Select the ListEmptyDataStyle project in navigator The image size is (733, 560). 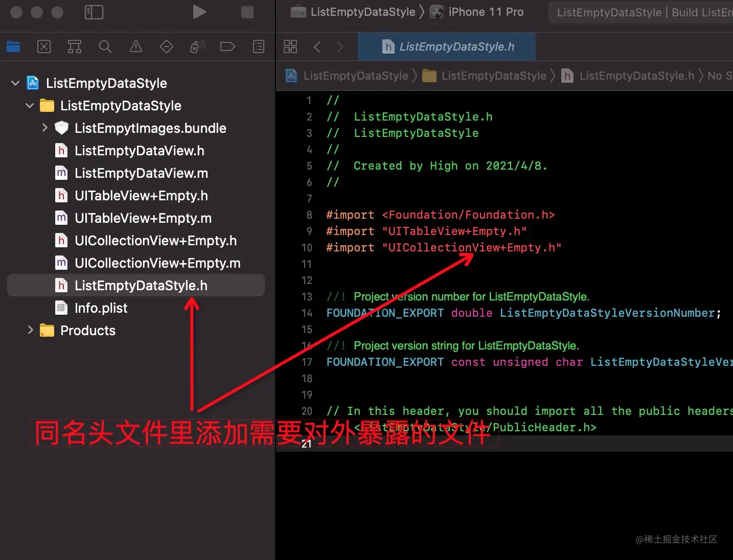click(106, 83)
